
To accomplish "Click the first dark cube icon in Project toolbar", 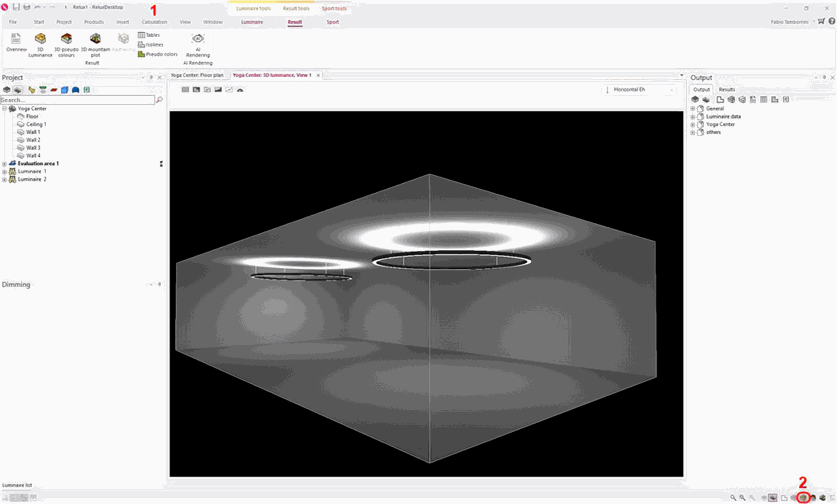I will tap(7, 90).
